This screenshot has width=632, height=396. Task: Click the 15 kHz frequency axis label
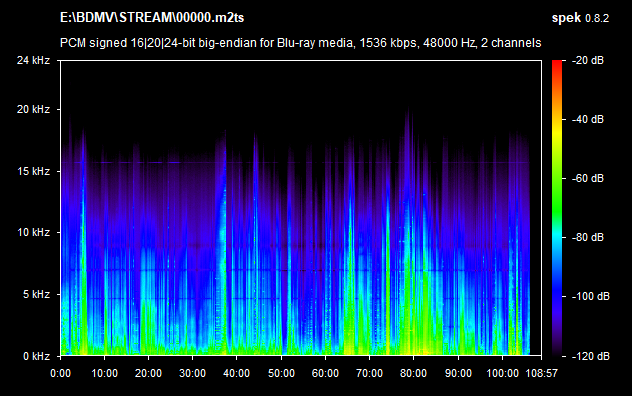tap(33, 171)
